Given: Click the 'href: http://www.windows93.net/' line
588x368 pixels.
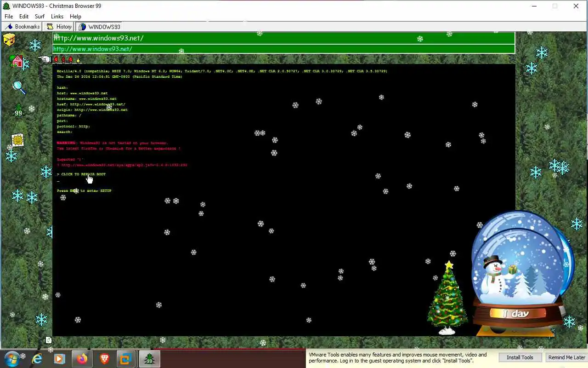Looking at the screenshot, I should point(91,104).
